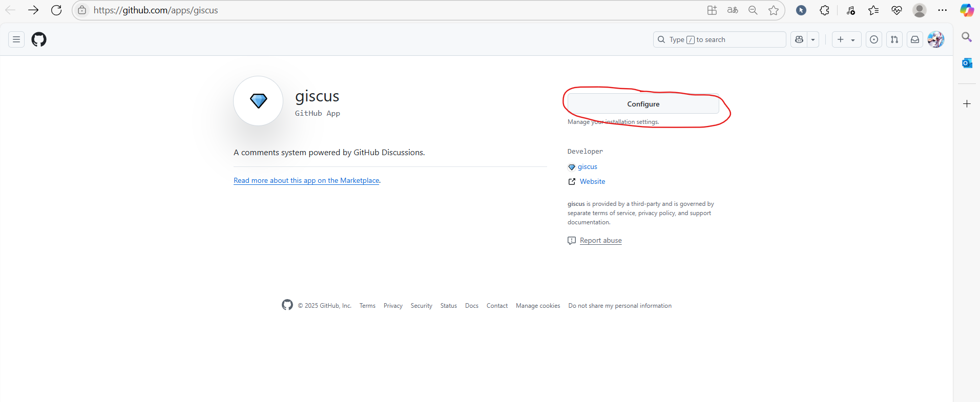Open the Status footer link
The height and width of the screenshot is (402, 980).
pyautogui.click(x=448, y=306)
